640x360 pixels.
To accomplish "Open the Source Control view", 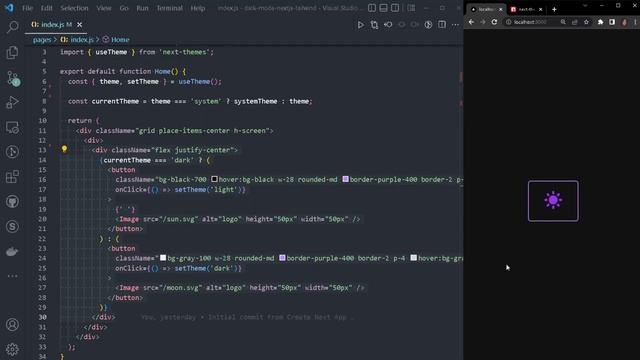I will coord(13,78).
